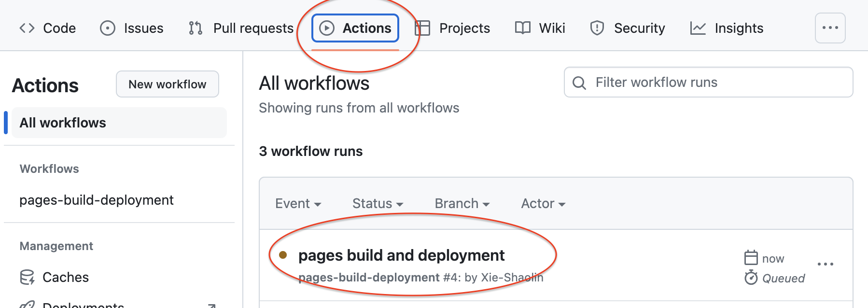This screenshot has height=308, width=868.
Task: Click the Caches database icon
Action: point(27,277)
